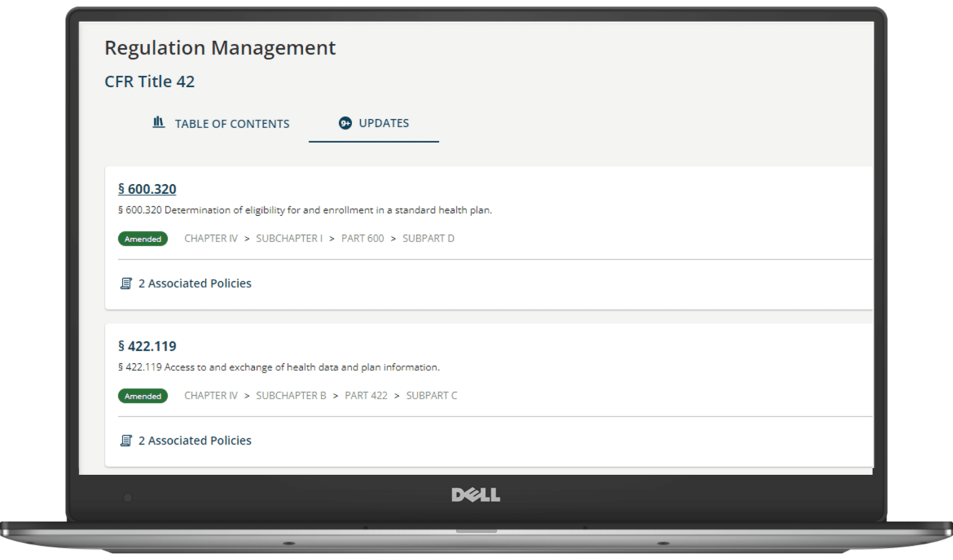Navigate to CHAPTER IV from the § 600.320 breadcrumb
This screenshot has width=953, height=560.
click(210, 239)
